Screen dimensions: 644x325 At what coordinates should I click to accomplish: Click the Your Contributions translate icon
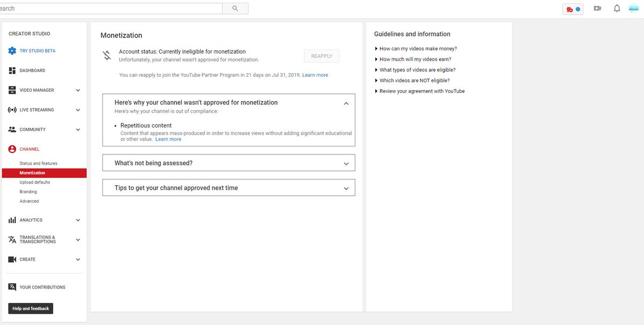click(12, 287)
